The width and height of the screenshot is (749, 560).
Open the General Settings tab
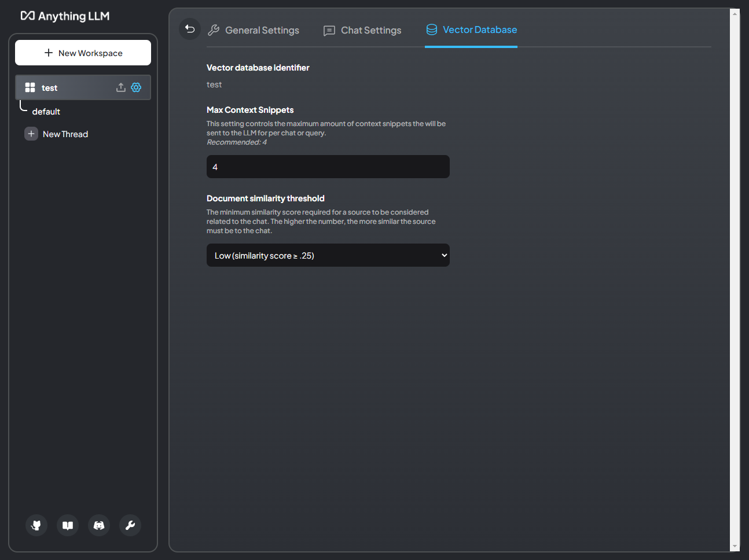254,30
